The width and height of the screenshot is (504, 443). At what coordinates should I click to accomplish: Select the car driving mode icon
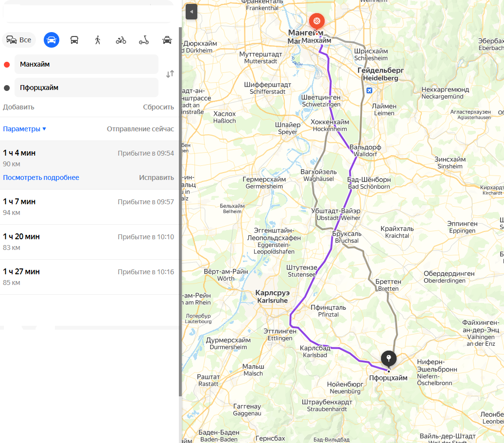coord(52,40)
